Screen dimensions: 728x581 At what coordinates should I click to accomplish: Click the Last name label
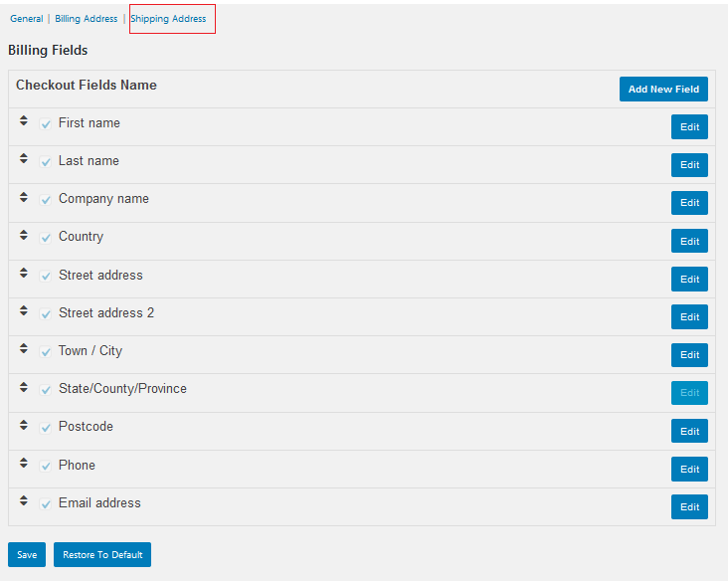click(x=89, y=161)
